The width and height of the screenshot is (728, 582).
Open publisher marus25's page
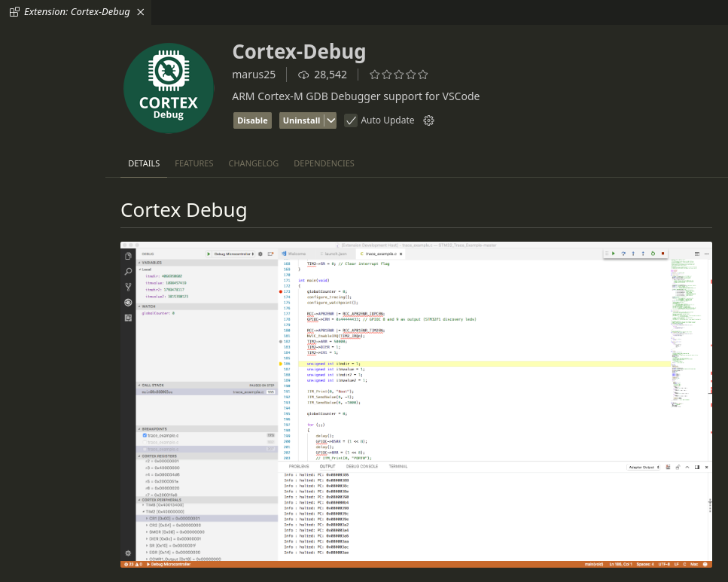[x=254, y=75]
